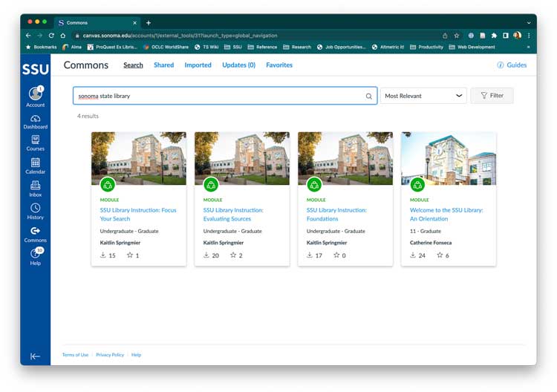Screen dimensions: 557x392
Task: Click the Catherine Fonseca author name
Action: click(431, 243)
